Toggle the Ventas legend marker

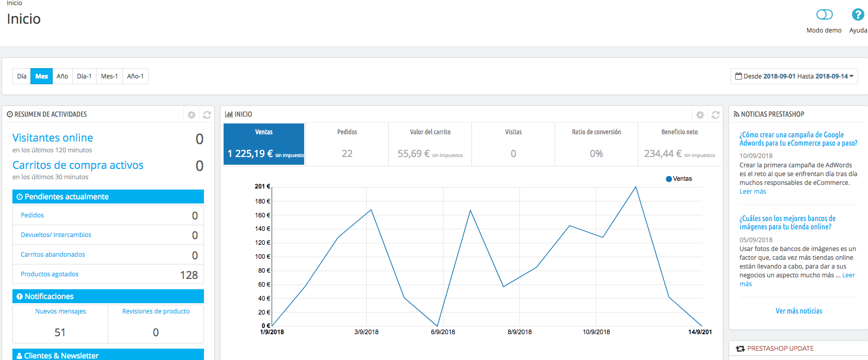pyautogui.click(x=669, y=179)
